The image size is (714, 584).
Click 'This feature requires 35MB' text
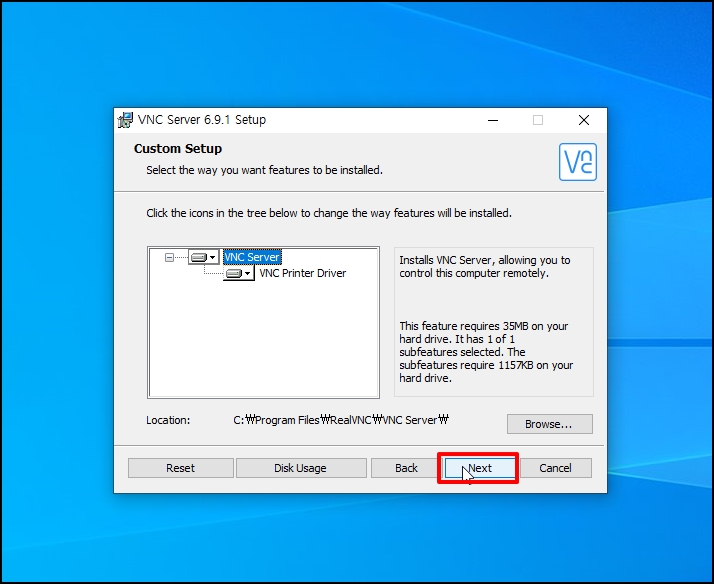tap(486, 352)
